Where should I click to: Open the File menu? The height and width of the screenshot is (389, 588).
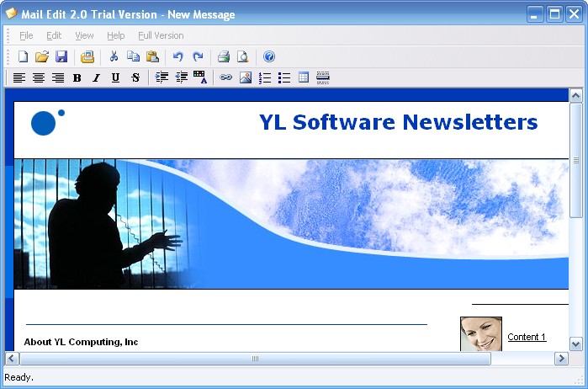[x=26, y=35]
